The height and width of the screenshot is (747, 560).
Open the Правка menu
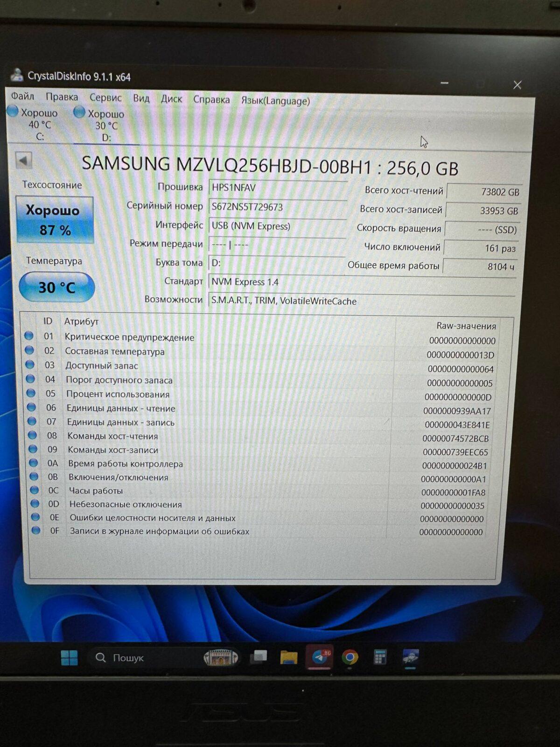pyautogui.click(x=62, y=97)
